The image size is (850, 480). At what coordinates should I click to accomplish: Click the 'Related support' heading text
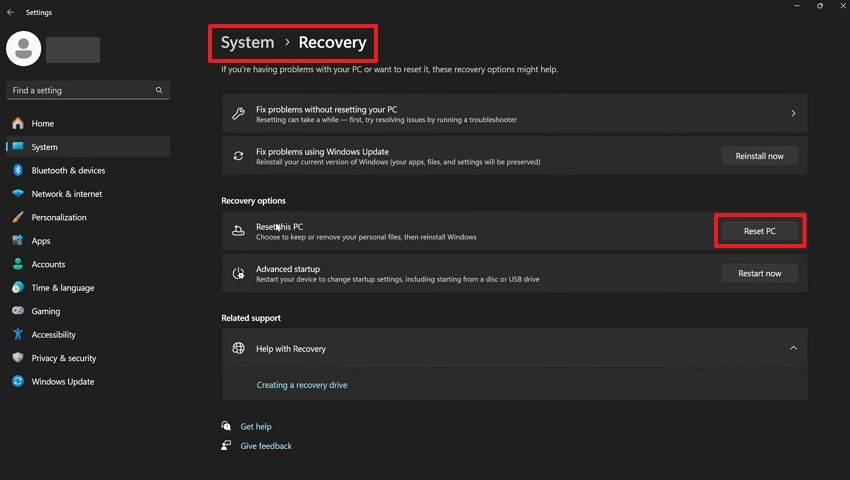point(251,318)
